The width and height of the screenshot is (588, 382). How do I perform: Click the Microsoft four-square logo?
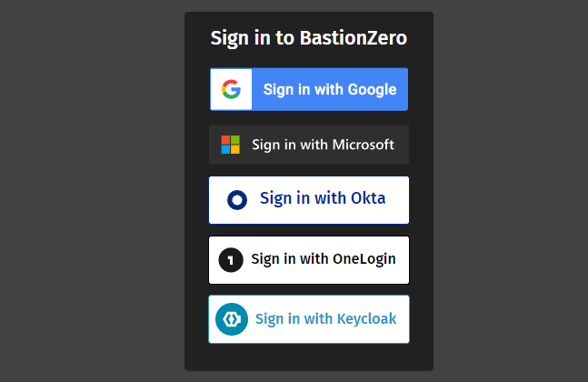[x=231, y=145]
